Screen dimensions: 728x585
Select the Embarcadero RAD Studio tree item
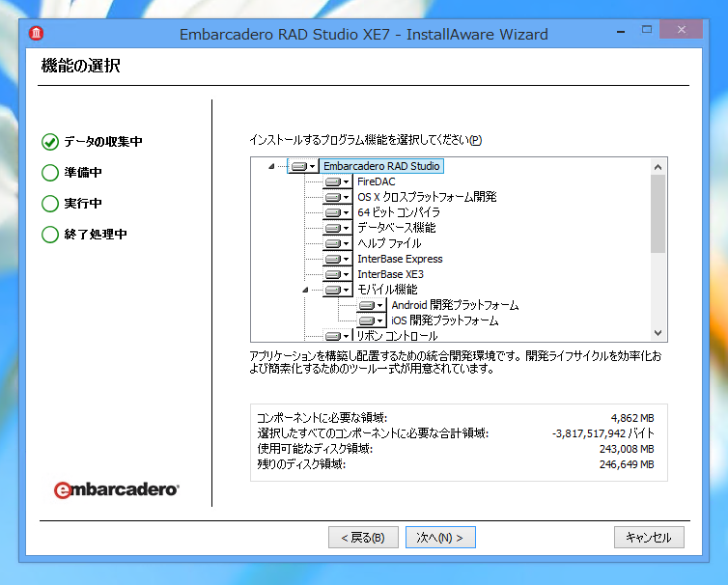point(381,166)
